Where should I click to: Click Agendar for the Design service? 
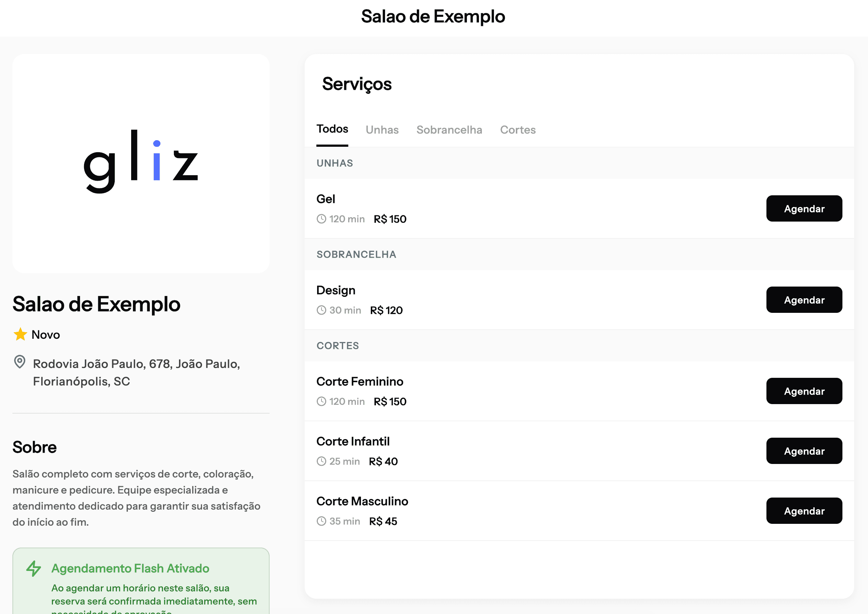coord(804,299)
